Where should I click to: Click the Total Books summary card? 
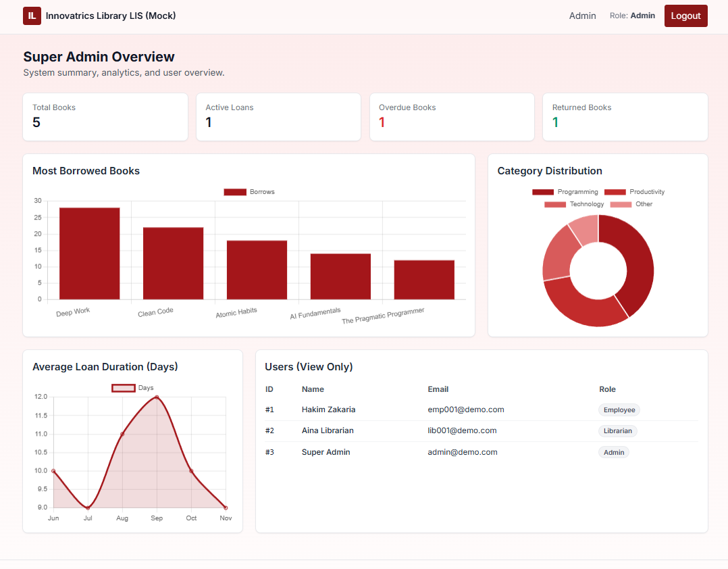(105, 117)
